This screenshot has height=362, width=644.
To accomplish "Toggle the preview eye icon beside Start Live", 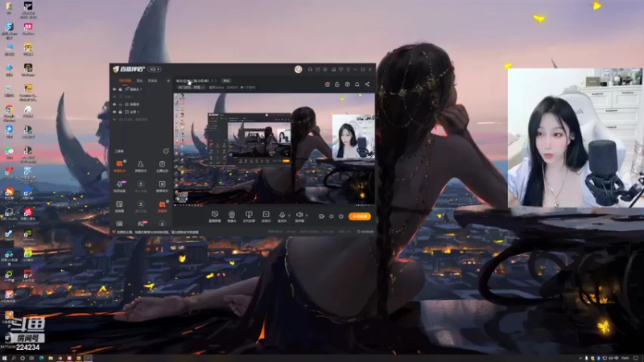I will pyautogui.click(x=331, y=216).
